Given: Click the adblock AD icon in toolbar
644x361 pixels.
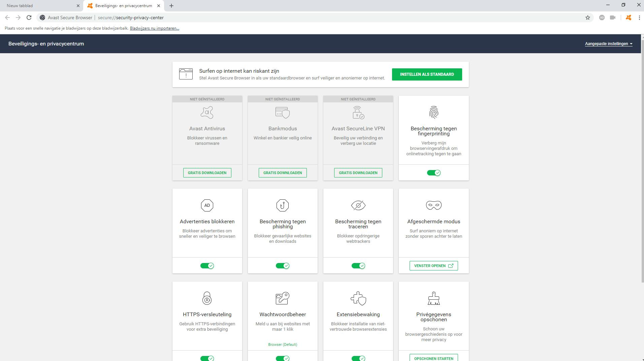Looking at the screenshot, I should 602,18.
